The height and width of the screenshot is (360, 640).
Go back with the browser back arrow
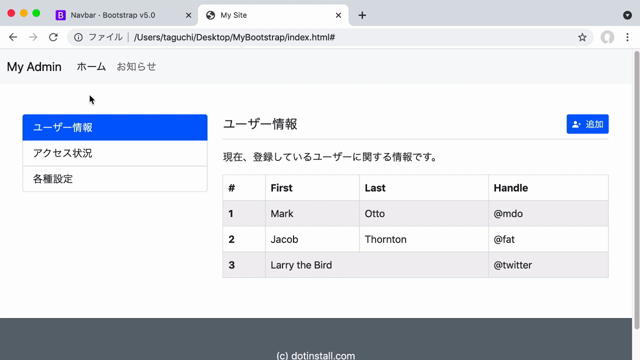coord(13,37)
